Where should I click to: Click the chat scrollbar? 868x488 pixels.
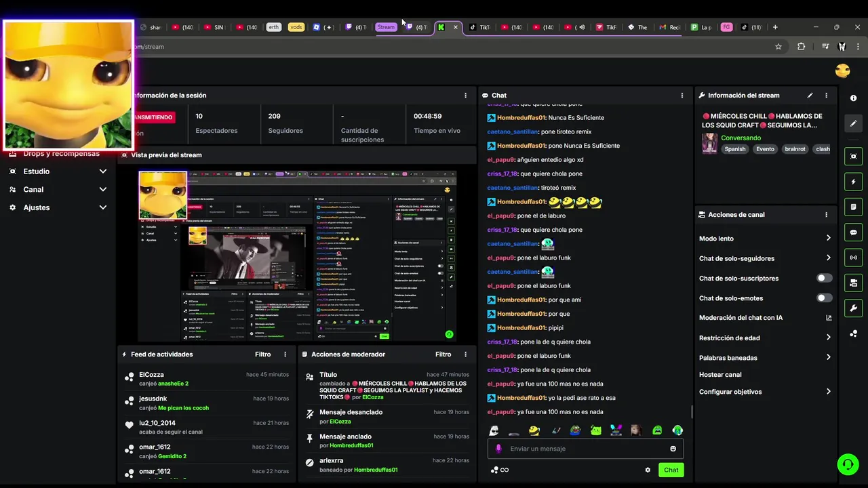691,412
